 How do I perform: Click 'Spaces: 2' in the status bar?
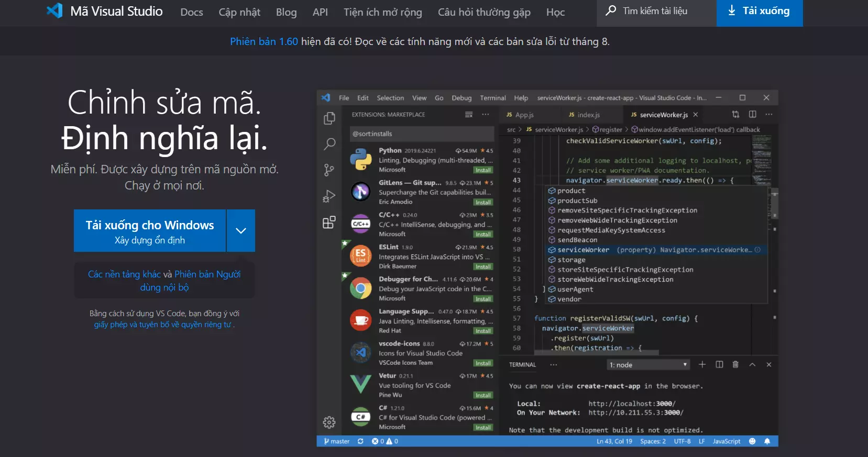coord(653,441)
